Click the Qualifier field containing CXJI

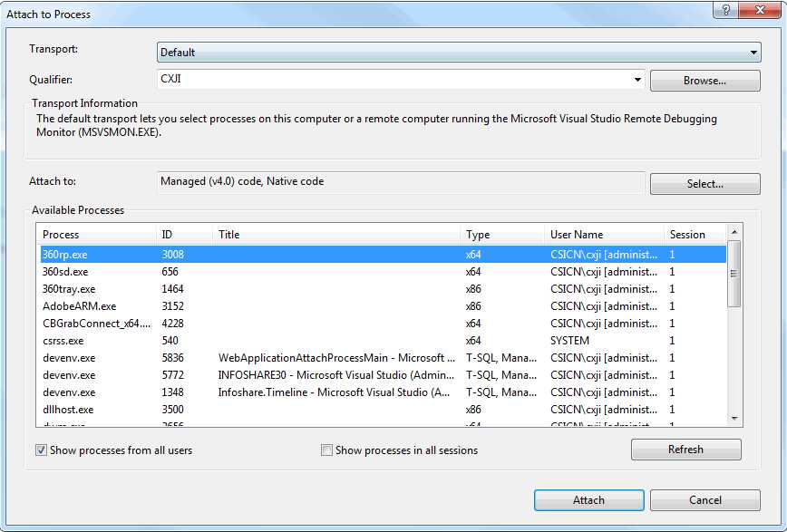[401, 79]
